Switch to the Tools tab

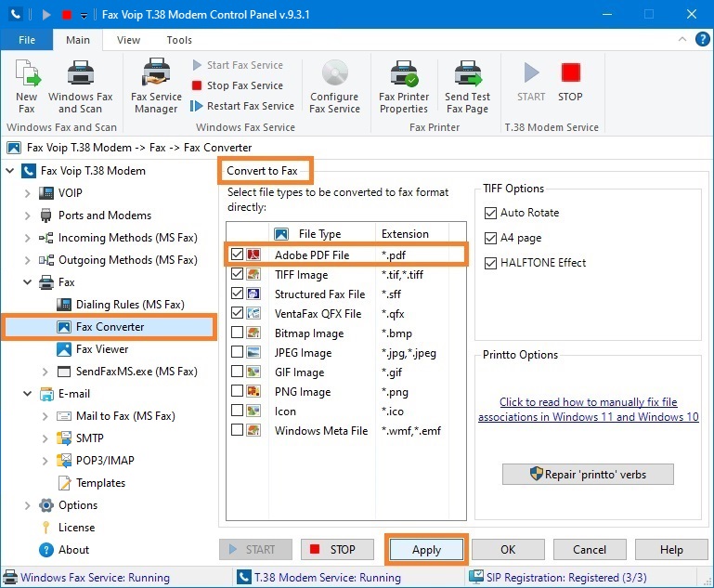179,40
